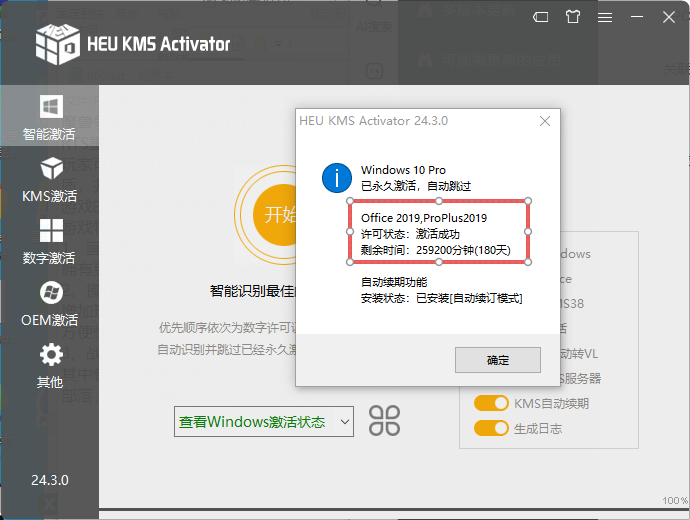Open the hamburger menu in title bar
The height and width of the screenshot is (520, 690).
tap(605, 17)
